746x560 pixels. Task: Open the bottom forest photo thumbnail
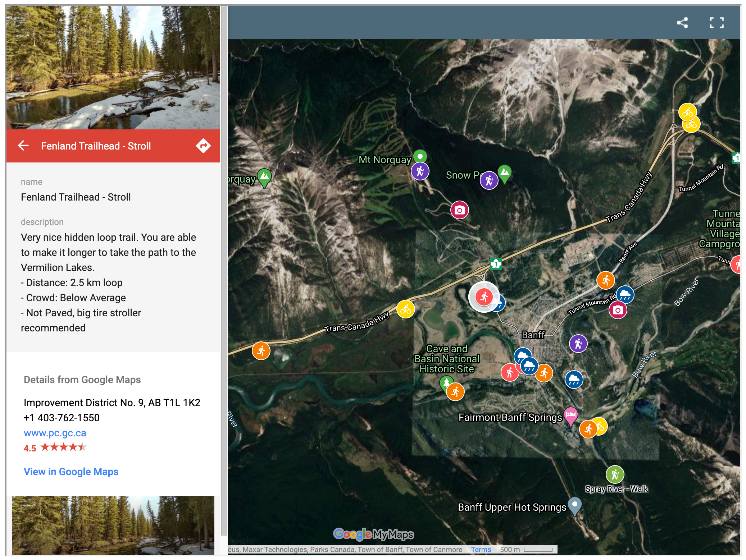click(113, 525)
